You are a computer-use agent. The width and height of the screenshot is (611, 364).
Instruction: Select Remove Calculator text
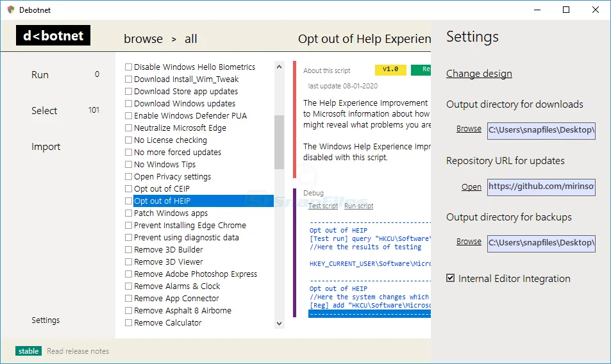coord(167,323)
